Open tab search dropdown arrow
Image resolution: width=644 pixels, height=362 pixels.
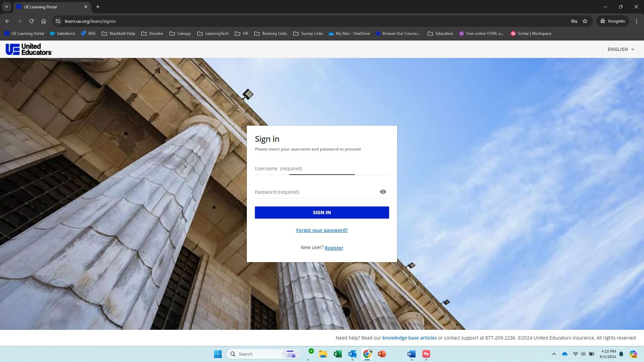[6, 7]
